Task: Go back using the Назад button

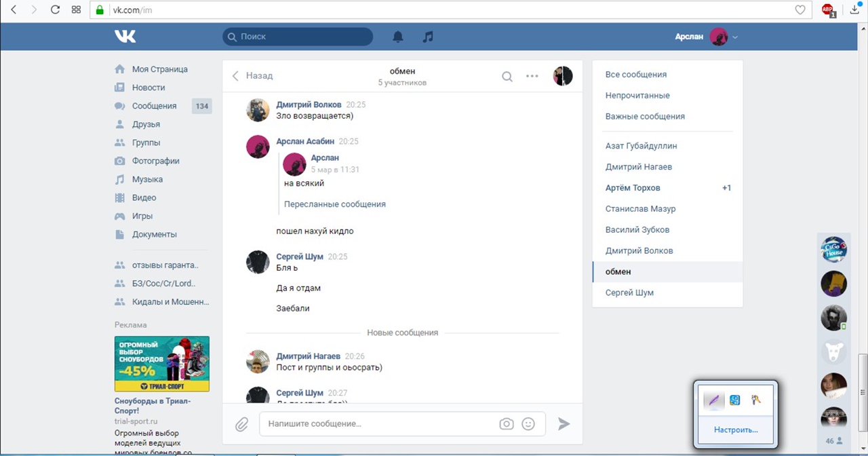Action: (x=252, y=76)
